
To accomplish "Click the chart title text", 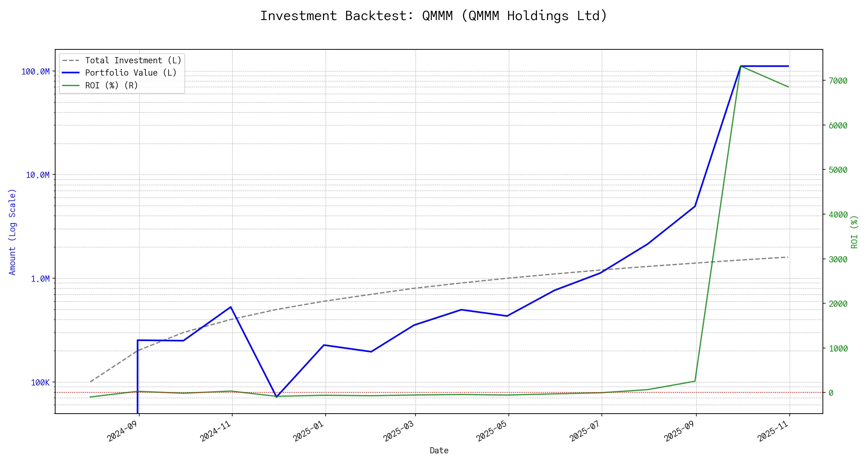I will 433,16.
